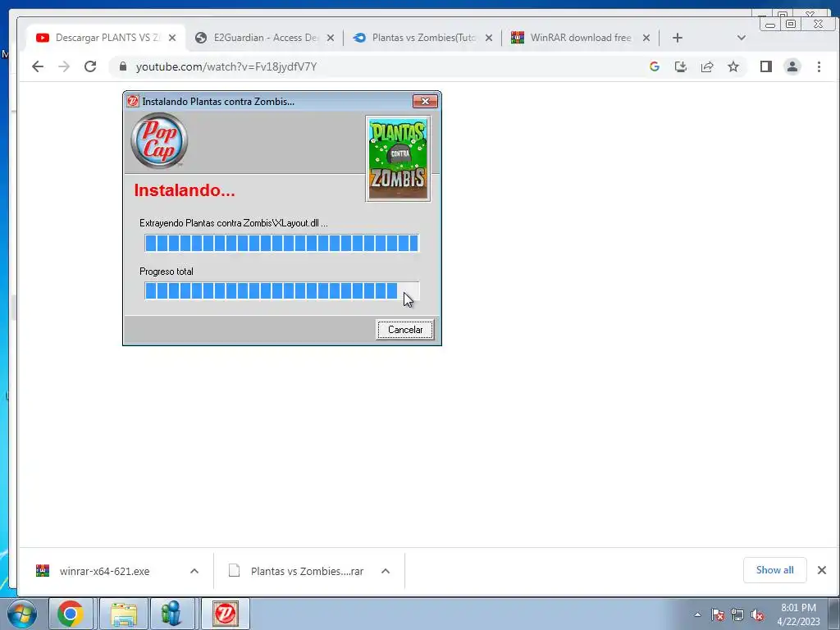840x630 pixels.
Task: Toggle the browser side panel
Action: pos(766,66)
